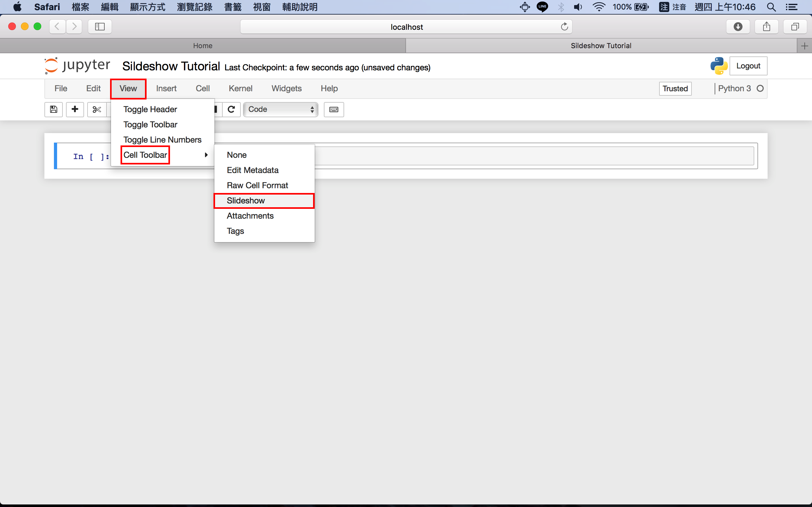Select Slideshow from Cell Toolbar submenu
Image resolution: width=812 pixels, height=507 pixels.
click(x=246, y=201)
